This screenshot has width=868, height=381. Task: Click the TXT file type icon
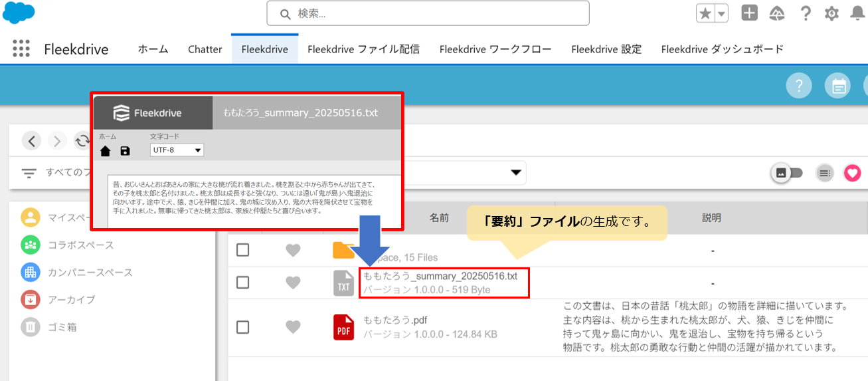(x=343, y=283)
